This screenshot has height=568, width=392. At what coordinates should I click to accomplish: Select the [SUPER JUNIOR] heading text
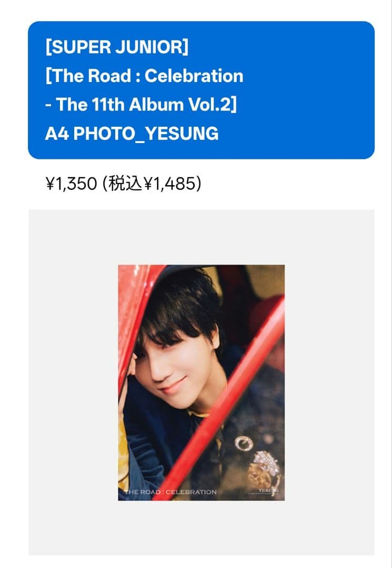[x=117, y=47]
